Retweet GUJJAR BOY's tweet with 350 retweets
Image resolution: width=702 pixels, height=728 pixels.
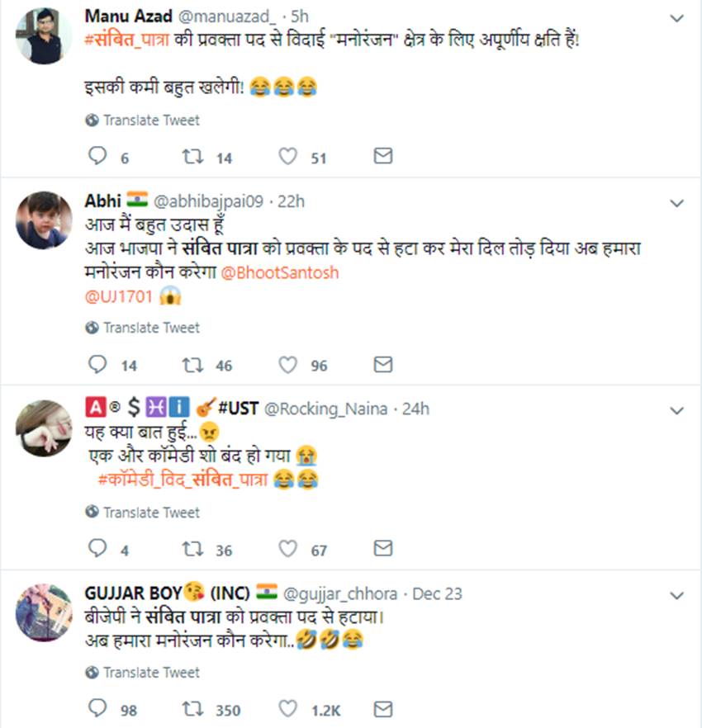[x=191, y=709]
